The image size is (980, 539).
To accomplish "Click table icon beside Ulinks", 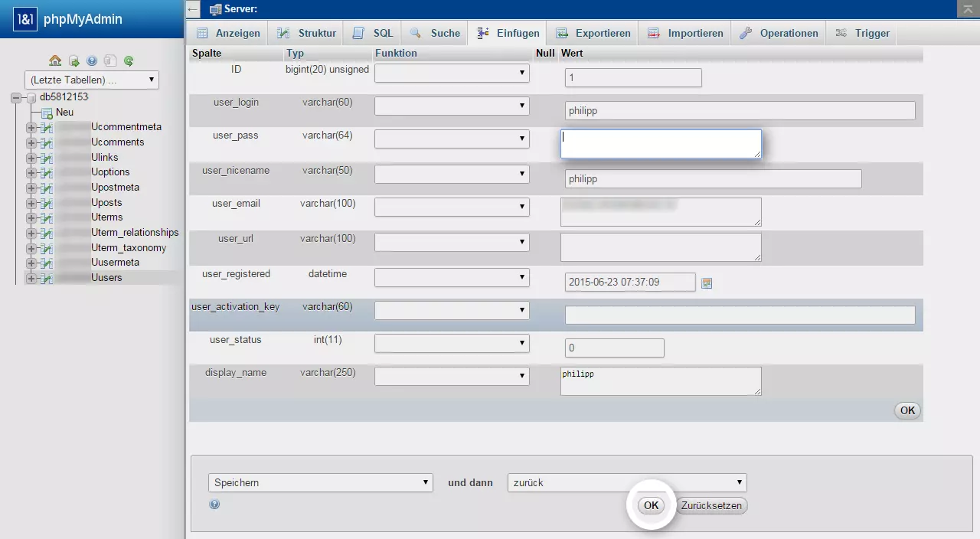I will point(47,158).
